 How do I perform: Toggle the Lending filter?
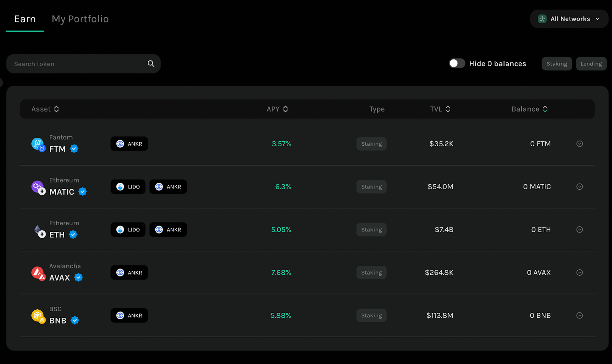tap(591, 64)
